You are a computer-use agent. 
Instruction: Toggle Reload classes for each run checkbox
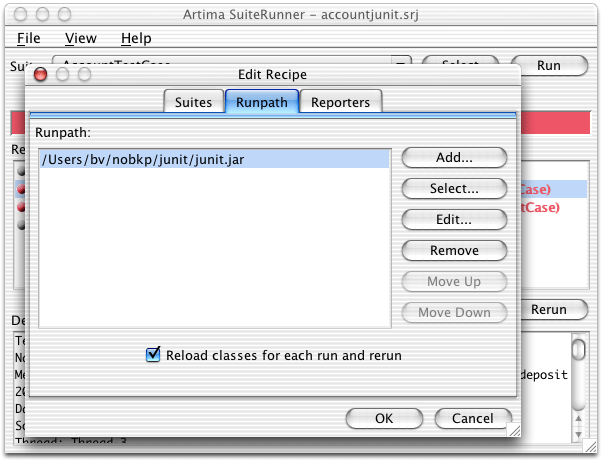pyautogui.click(x=153, y=354)
